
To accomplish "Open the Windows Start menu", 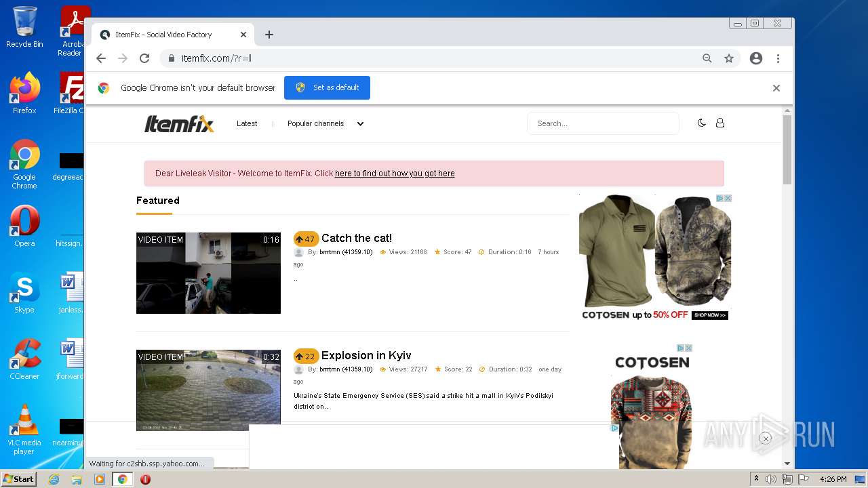I will click(x=19, y=479).
